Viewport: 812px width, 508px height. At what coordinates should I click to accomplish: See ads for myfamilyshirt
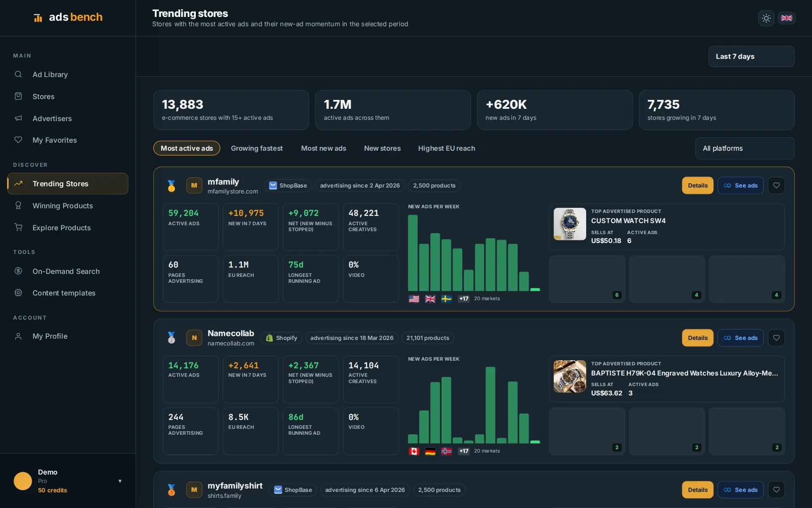click(741, 490)
